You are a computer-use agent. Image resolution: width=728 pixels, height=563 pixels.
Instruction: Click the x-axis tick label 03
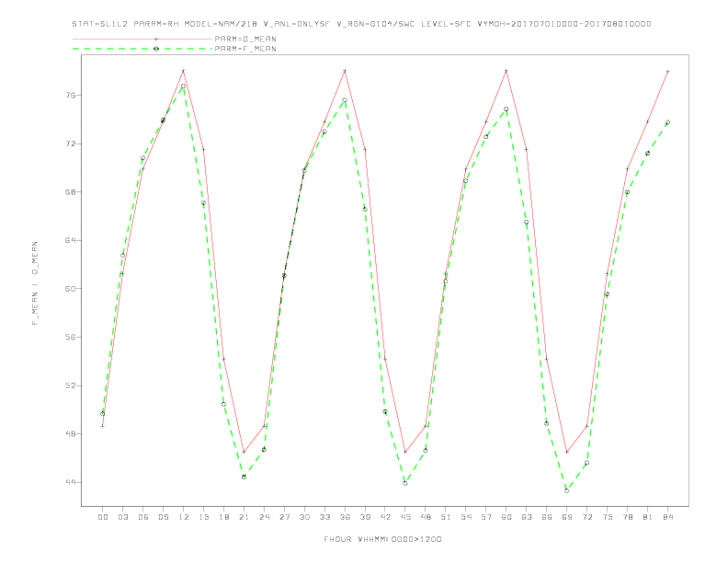coord(122,517)
